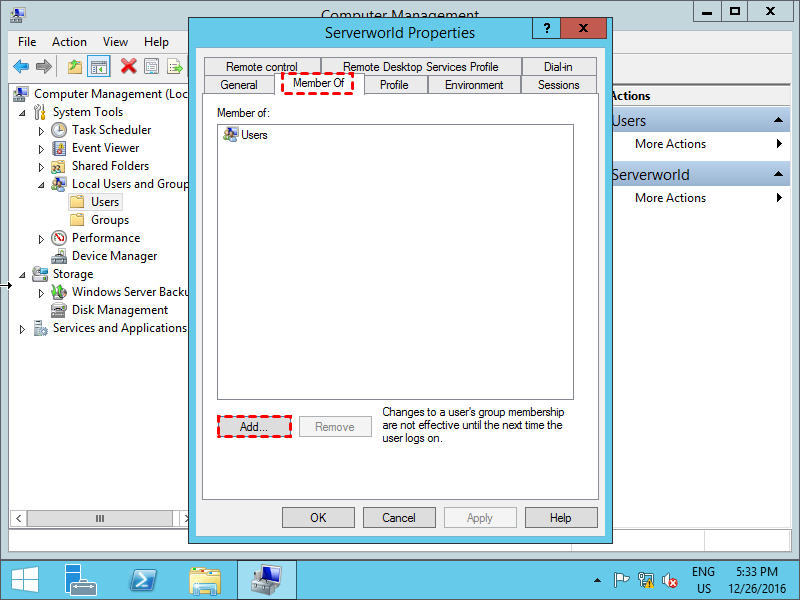800x600 pixels.
Task: Click the Back arrow toolbar icon
Action: click(21, 66)
